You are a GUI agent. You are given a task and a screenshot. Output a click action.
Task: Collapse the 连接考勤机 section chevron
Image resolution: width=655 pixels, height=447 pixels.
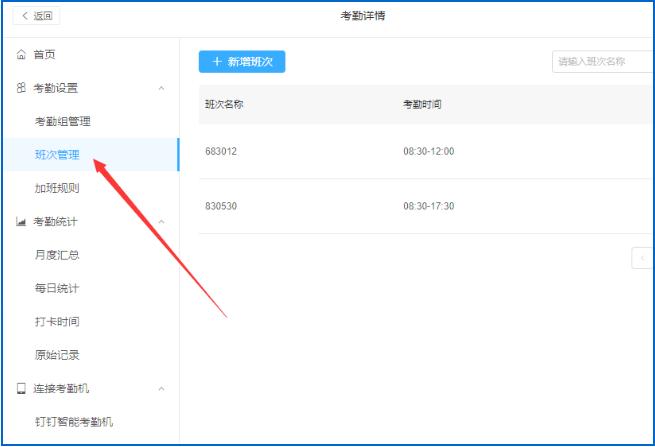click(x=161, y=389)
